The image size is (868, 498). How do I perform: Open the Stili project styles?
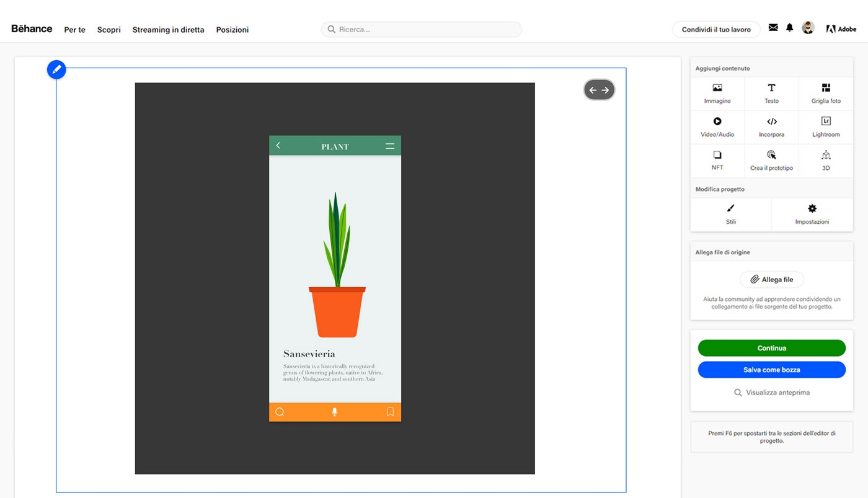coord(731,215)
